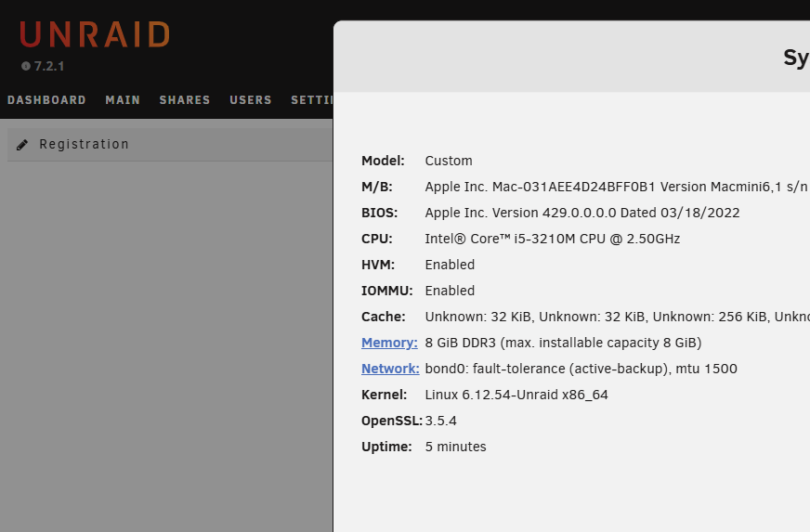
Task: Click the Intel Core i5-3210M CPU text
Action: [x=552, y=240]
